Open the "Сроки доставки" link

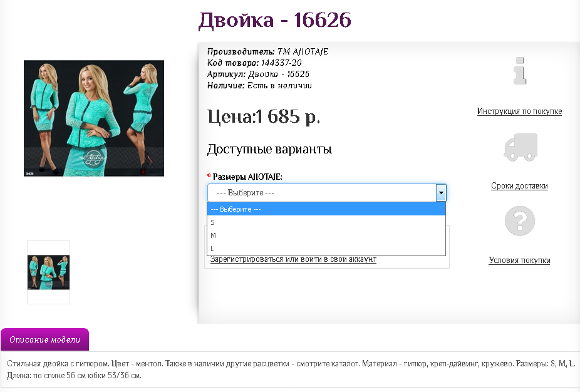click(x=519, y=185)
